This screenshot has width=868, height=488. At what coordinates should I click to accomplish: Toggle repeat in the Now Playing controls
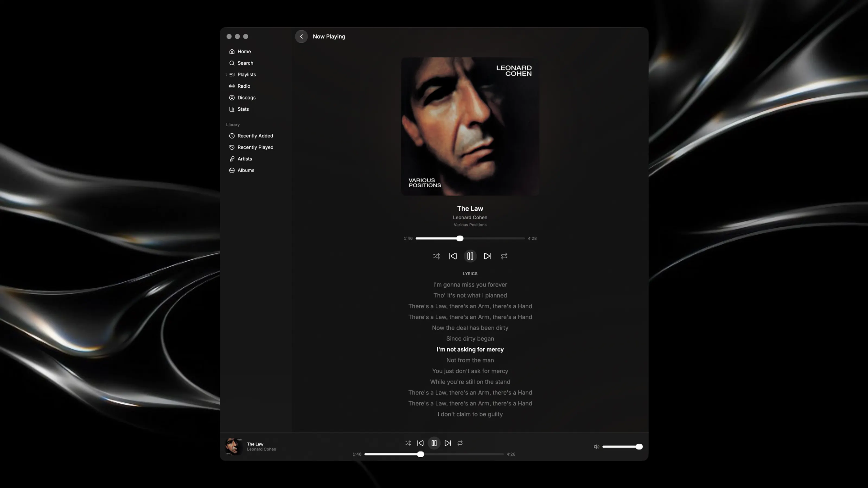pos(504,256)
